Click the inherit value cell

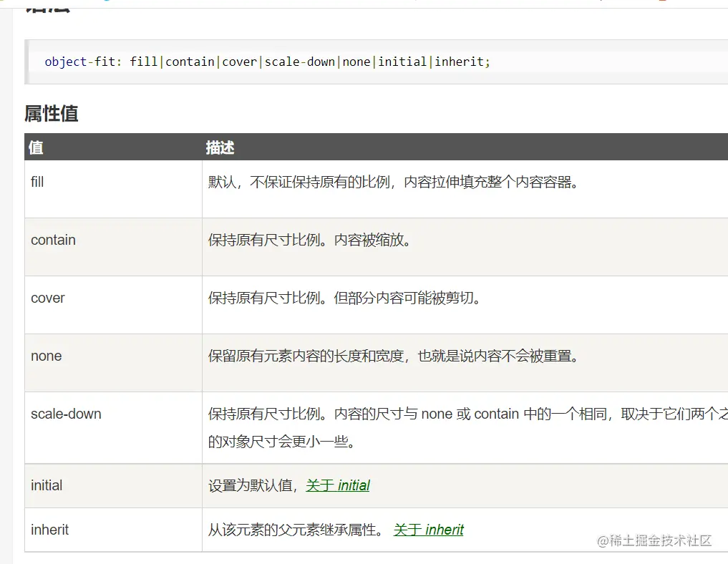point(113,530)
